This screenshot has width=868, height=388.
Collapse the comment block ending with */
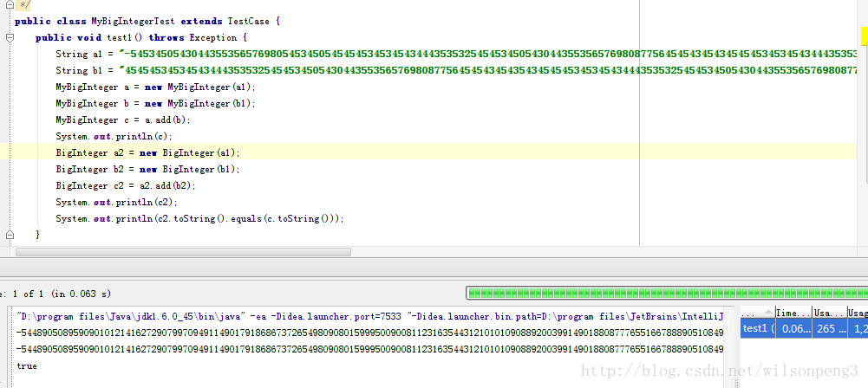[10, 4]
